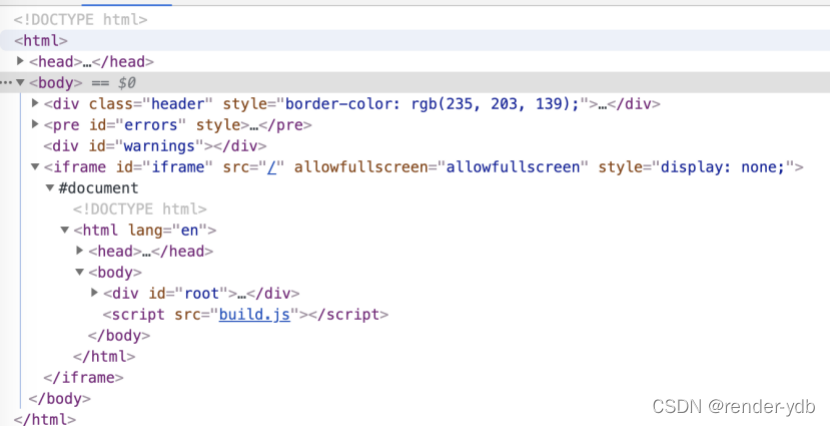The image size is (830, 426).
Task: Expand the pre id errors node
Action: click(x=35, y=124)
